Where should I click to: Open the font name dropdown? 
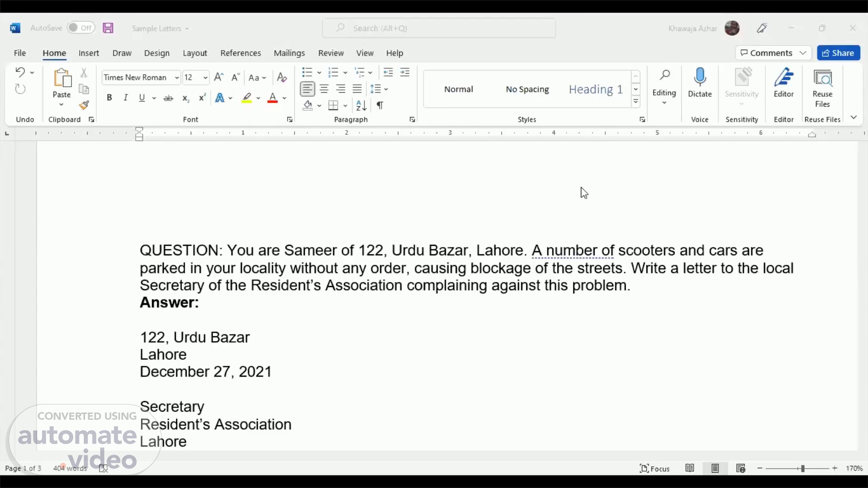(177, 78)
